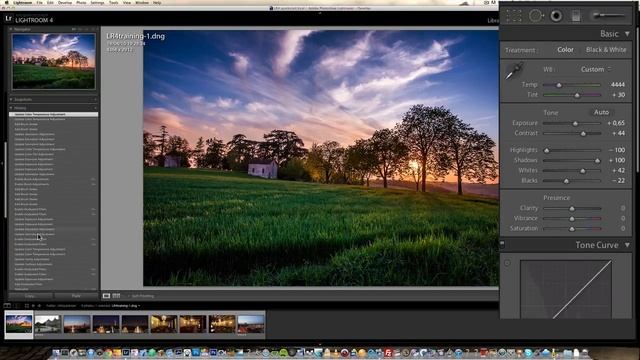Open the WB Custom preset dropdown

point(596,69)
